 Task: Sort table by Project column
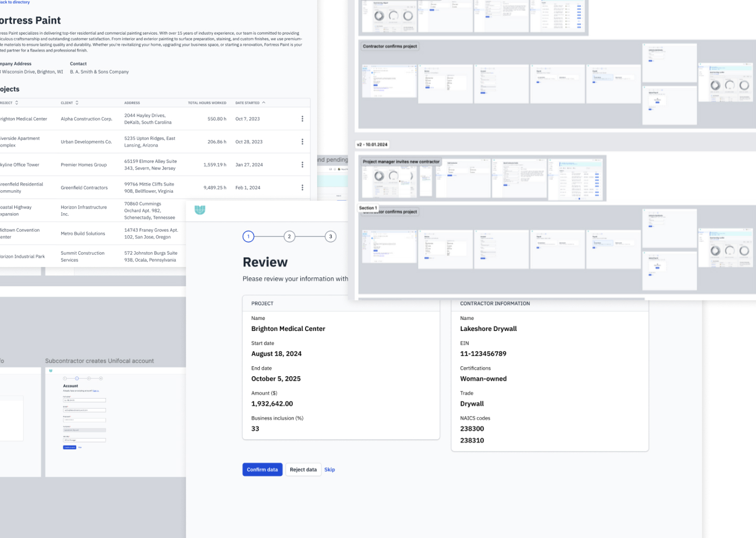pyautogui.click(x=16, y=103)
